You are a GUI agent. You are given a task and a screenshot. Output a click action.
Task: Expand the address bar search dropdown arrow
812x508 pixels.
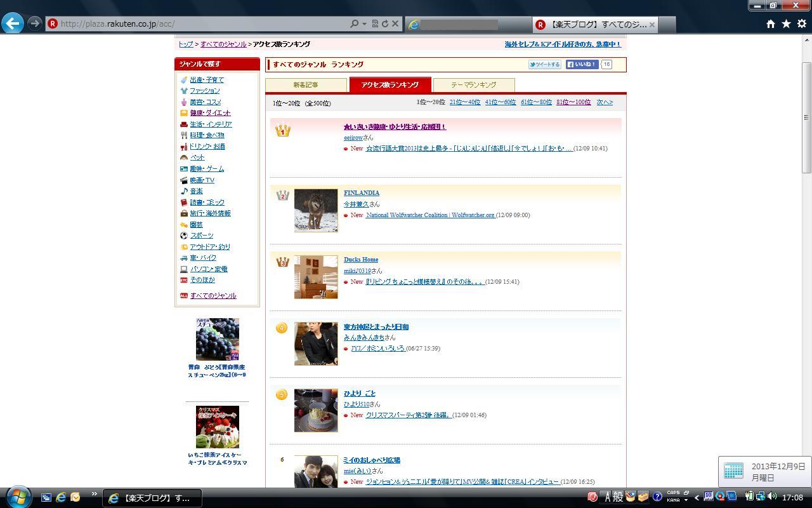pyautogui.click(x=364, y=24)
